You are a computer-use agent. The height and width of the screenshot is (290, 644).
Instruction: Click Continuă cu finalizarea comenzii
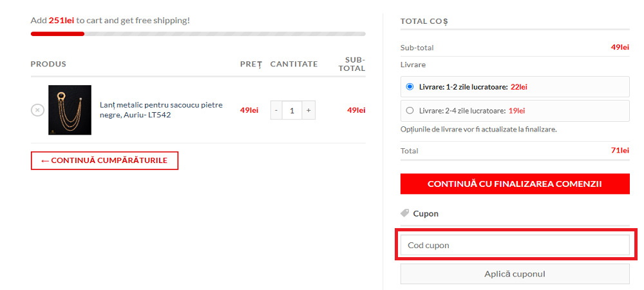pyautogui.click(x=515, y=184)
